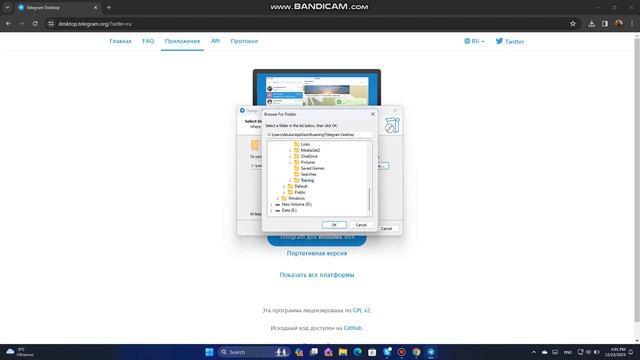
Task: Expand the Data (E:) drive arrow
Action: point(271,210)
